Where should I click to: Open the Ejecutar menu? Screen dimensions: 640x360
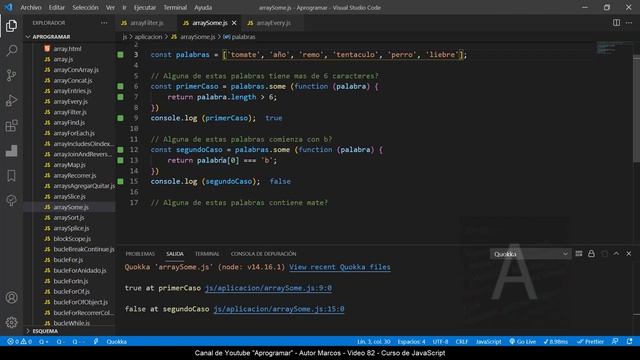pos(144,7)
